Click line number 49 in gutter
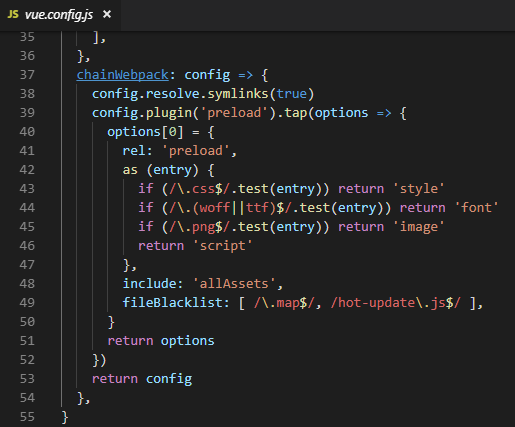515x427 pixels. tap(27, 303)
